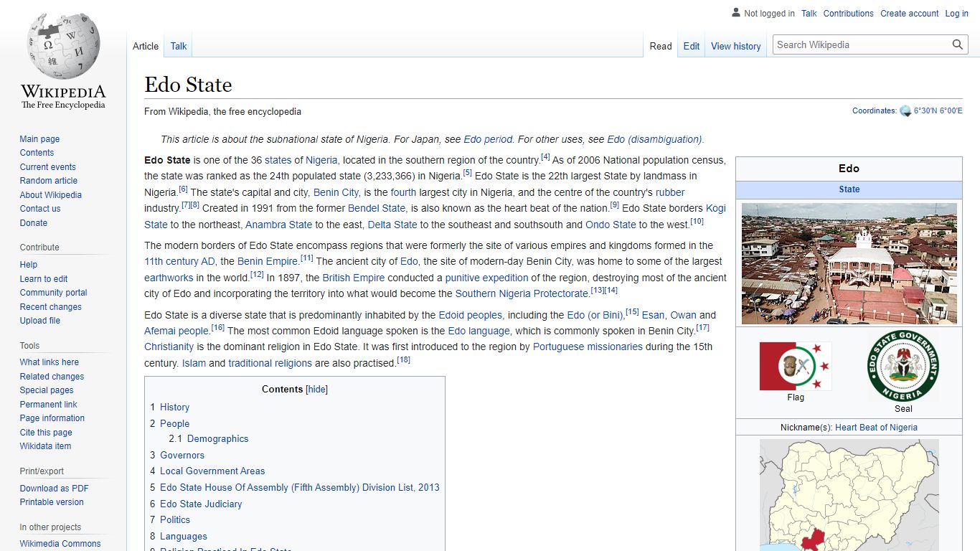Jump to Local Government Areas section
The width and height of the screenshot is (980, 551).
[x=212, y=471]
